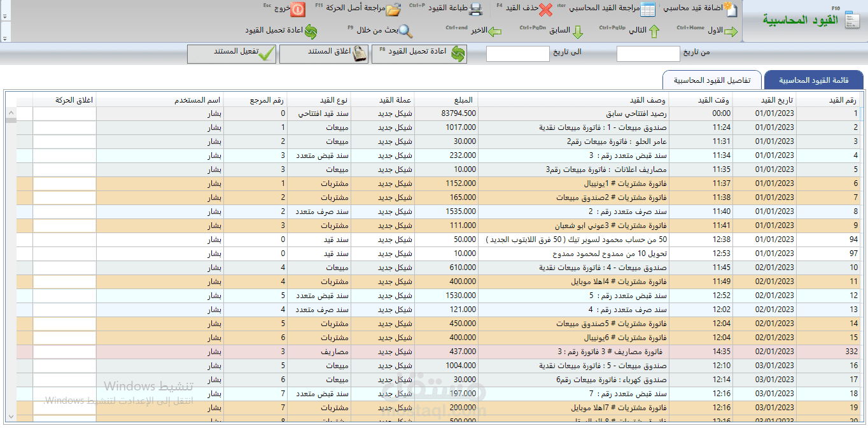
Task: Click the السابق down arrow icon
Action: click(578, 32)
